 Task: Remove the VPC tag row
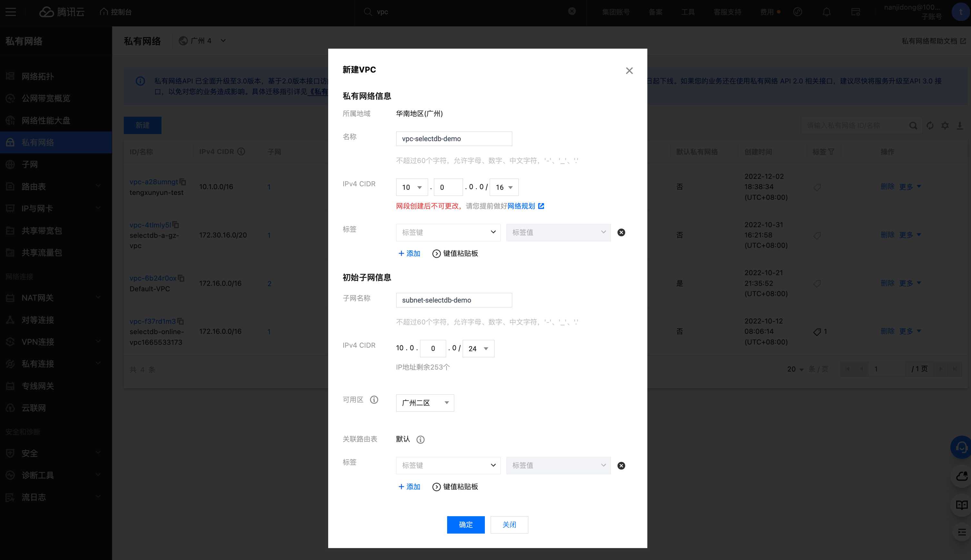pos(621,232)
